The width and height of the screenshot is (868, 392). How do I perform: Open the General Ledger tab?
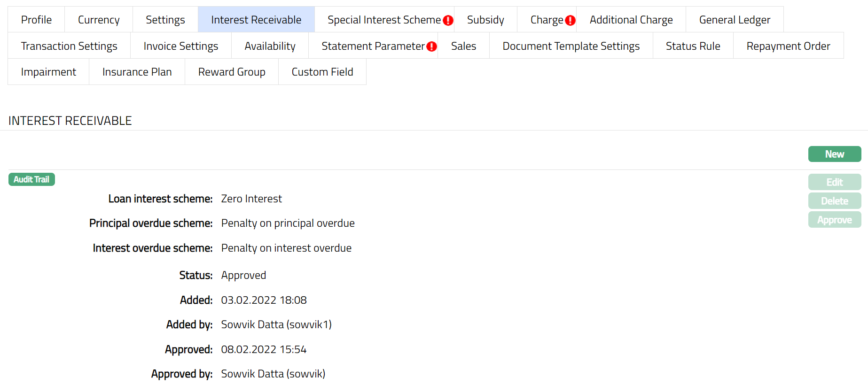(x=734, y=20)
